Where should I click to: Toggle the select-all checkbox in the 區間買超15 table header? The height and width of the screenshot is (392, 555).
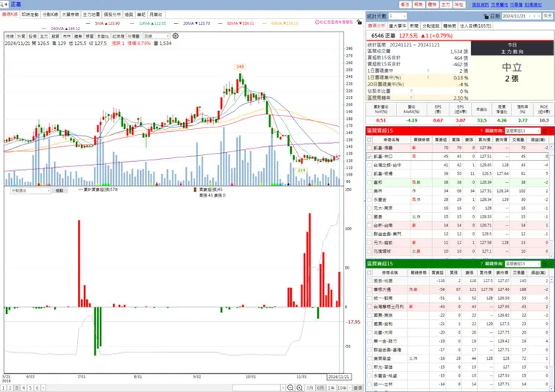[x=370, y=139]
